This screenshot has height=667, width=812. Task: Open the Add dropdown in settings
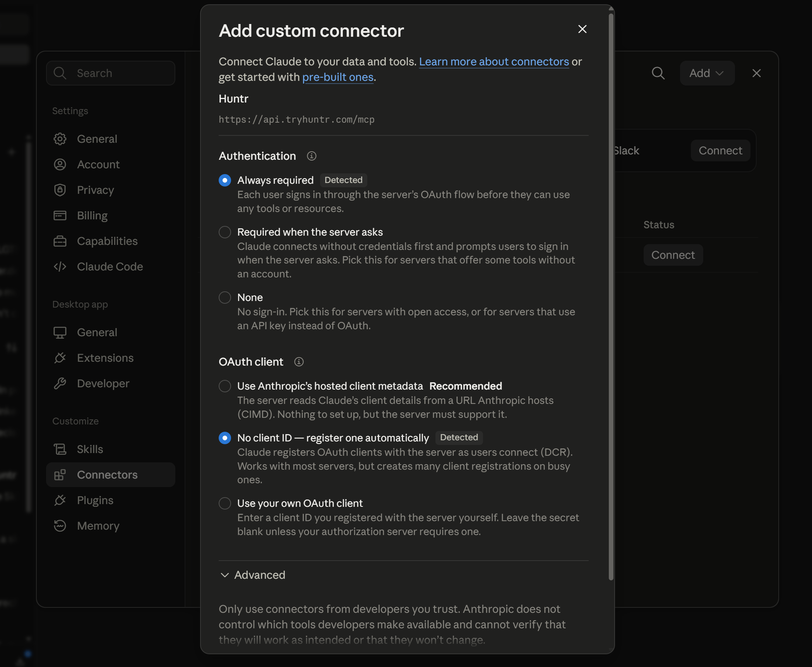[x=707, y=73]
